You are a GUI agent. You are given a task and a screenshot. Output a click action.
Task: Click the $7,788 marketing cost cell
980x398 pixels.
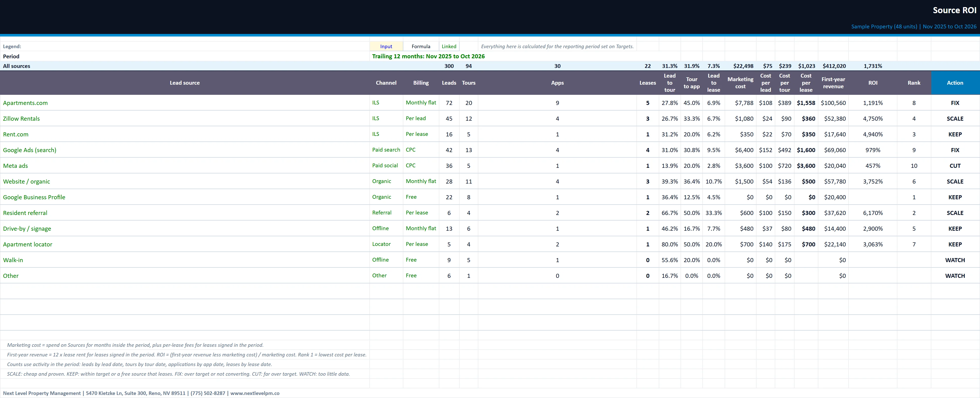(x=740, y=103)
